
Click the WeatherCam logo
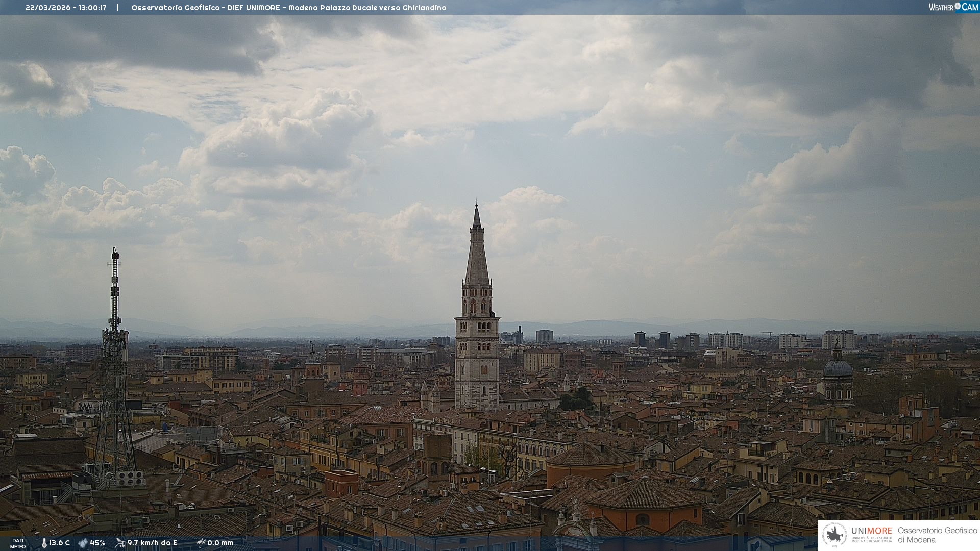(953, 7)
